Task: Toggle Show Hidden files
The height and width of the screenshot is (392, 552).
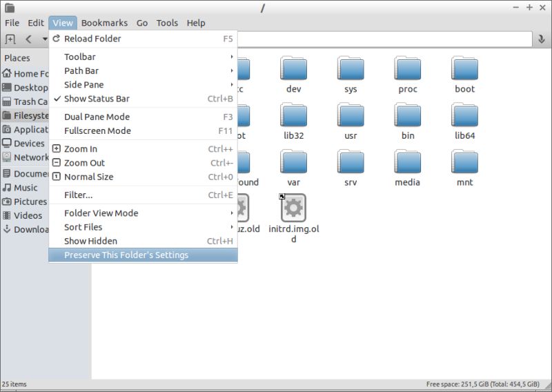Action: [x=144, y=241]
